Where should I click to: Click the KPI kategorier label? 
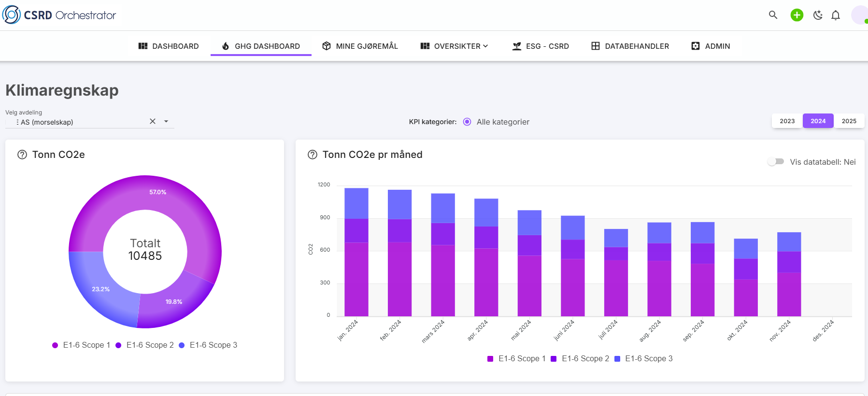(432, 122)
